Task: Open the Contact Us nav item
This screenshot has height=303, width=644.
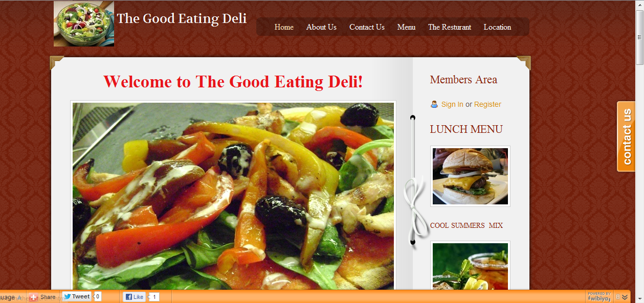Action: pyautogui.click(x=367, y=27)
